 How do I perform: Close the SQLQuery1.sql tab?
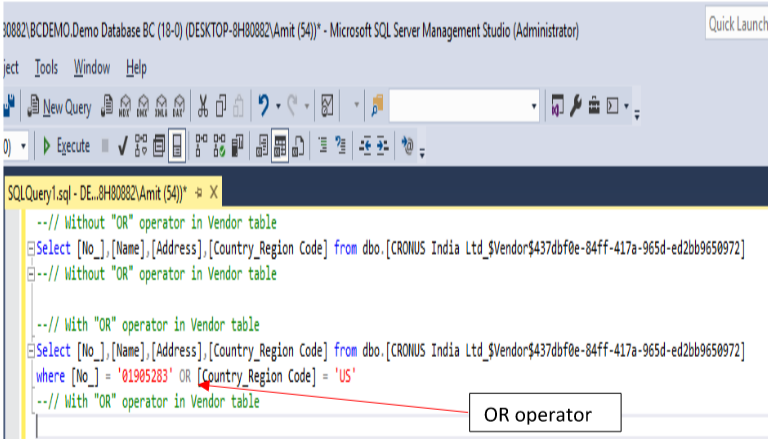[214, 193]
